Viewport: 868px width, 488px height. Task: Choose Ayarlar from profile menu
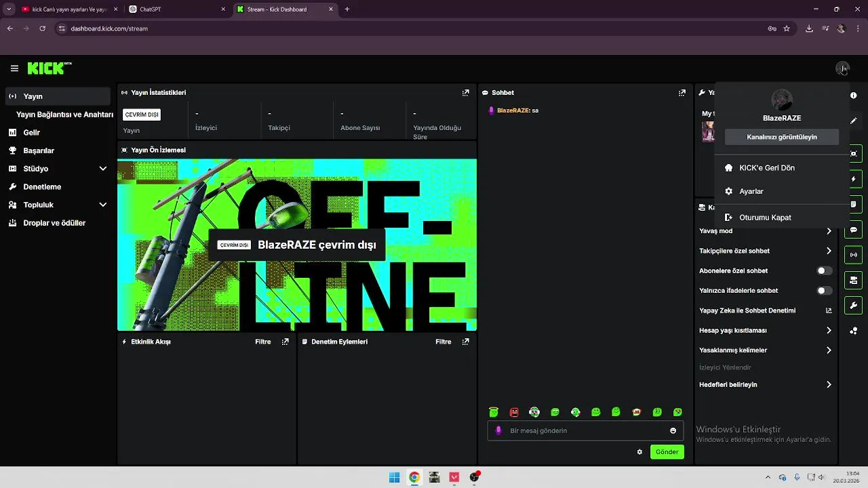[x=782, y=192]
